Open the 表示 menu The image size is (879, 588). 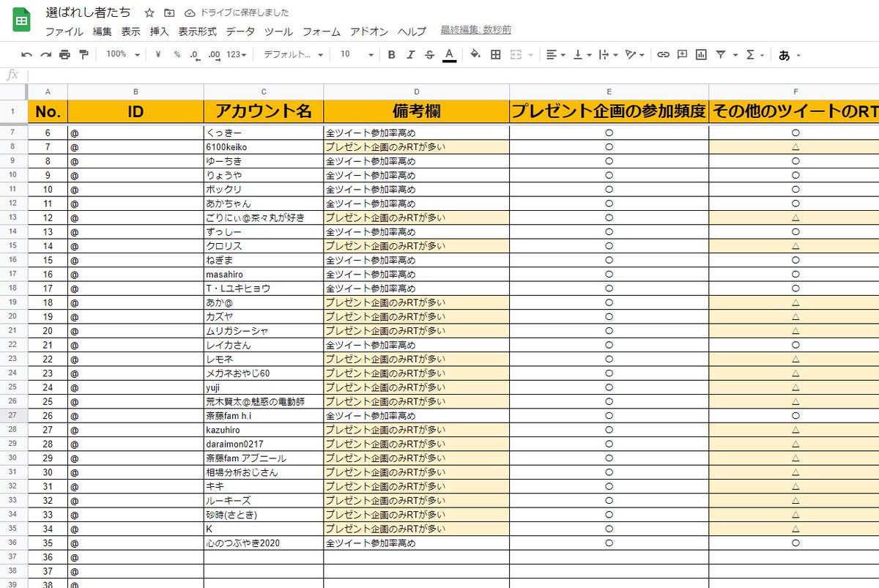point(131,31)
